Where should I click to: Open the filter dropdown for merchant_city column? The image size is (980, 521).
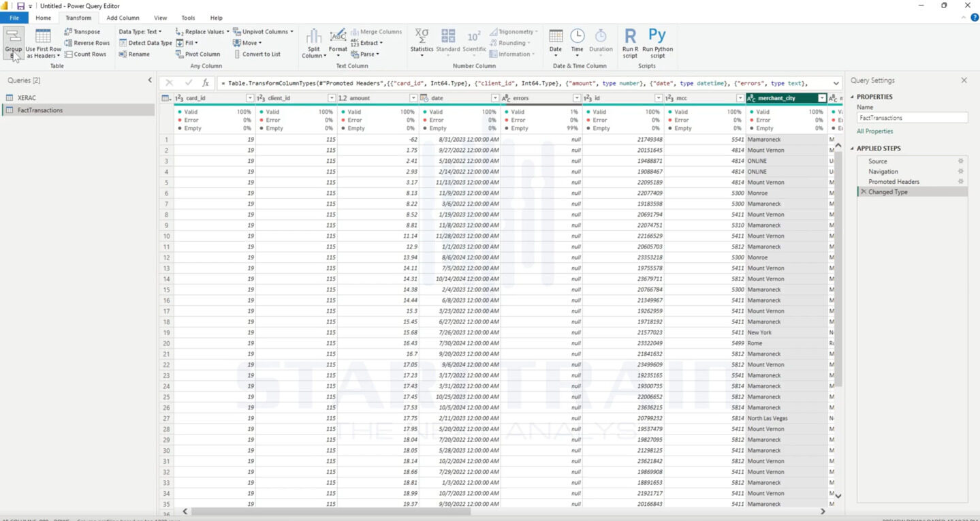(x=822, y=98)
